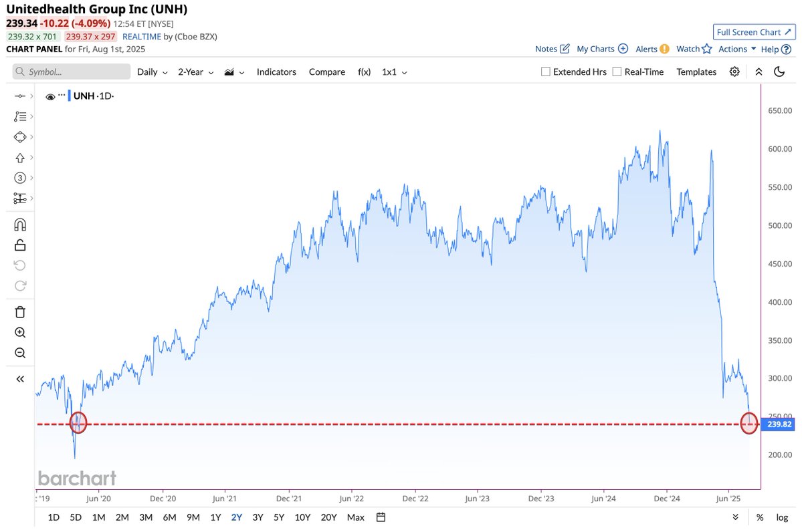Collapse the toolbar with double up arrows

[x=759, y=72]
